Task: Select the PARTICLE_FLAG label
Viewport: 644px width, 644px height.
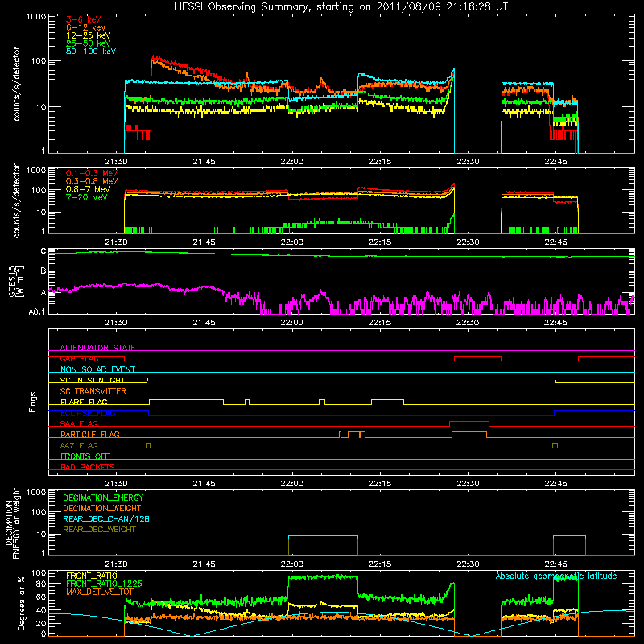Action: point(90,434)
